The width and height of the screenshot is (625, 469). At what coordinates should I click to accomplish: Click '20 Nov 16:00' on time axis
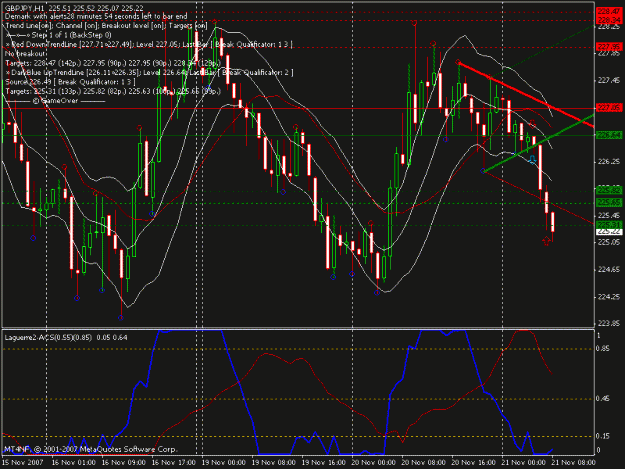point(473,463)
